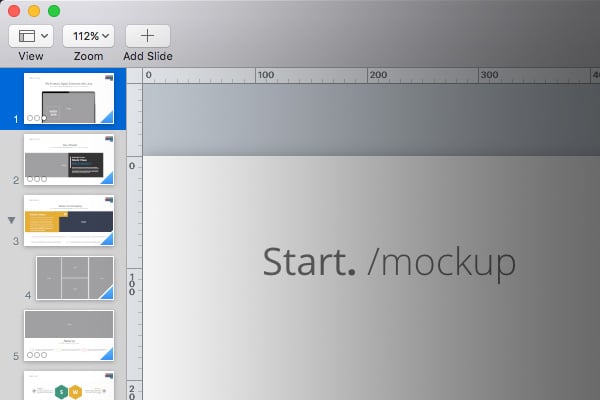600x400 pixels.
Task: Select slide 2 thumbnail with dark text box
Action: [69, 160]
